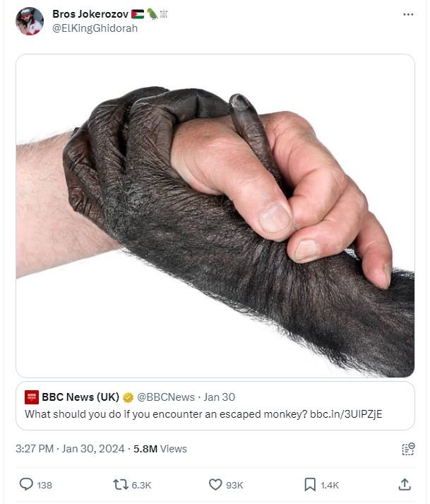
Task: Click the gold verified badge on BBC News
Action: tap(128, 397)
